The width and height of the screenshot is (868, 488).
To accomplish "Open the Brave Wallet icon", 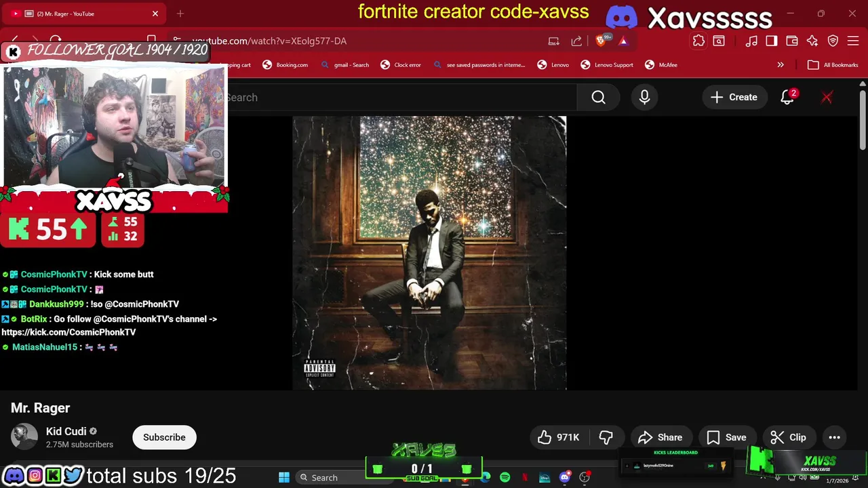I will (792, 41).
